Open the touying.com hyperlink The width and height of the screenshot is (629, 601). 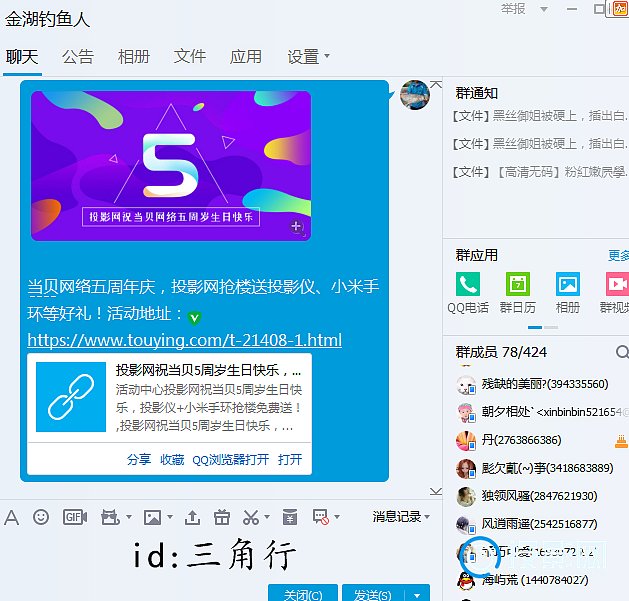pos(185,340)
